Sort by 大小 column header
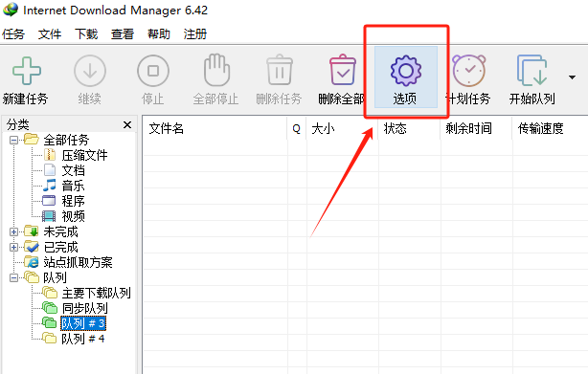Viewport: 588px width, 374px height. 342,129
